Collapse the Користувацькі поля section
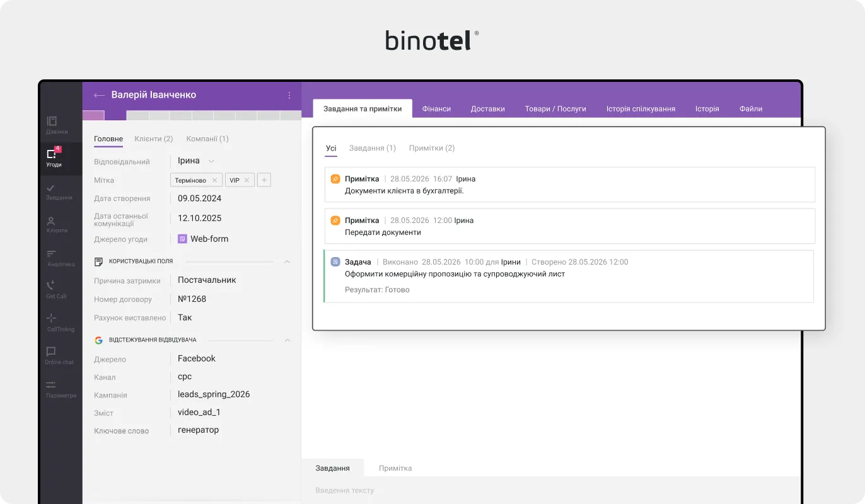Viewport: 865px width, 504px height. tap(287, 261)
